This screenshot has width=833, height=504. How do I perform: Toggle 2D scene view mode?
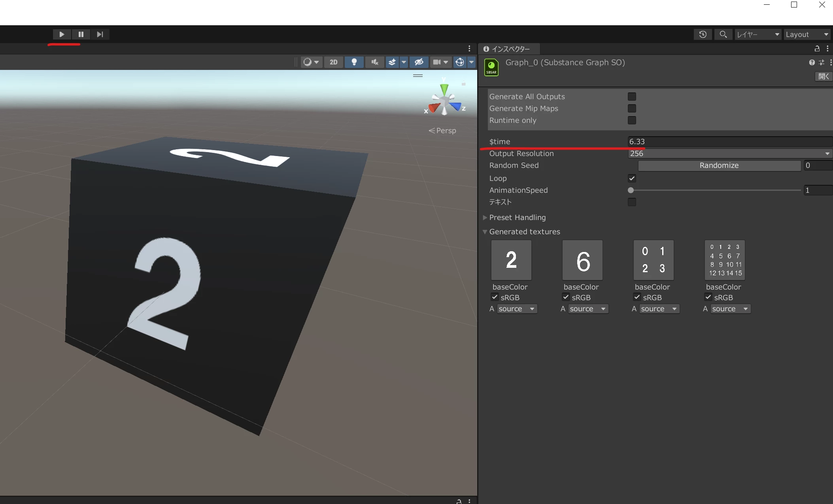point(334,62)
